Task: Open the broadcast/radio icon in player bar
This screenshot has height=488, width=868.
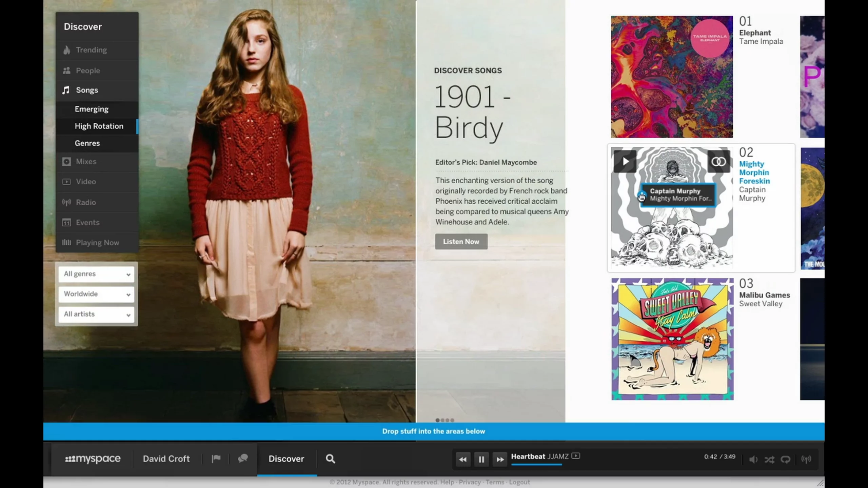Action: click(806, 460)
